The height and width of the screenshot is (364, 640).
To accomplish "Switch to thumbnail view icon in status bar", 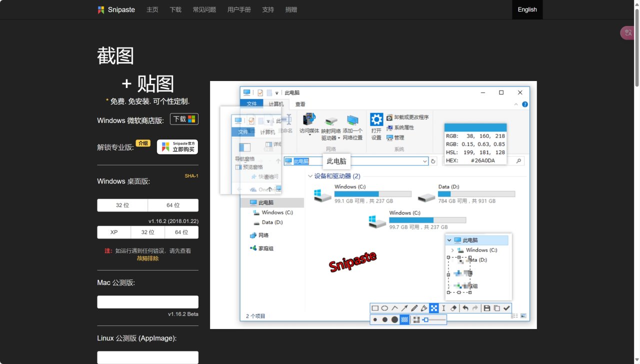I will [x=523, y=316].
